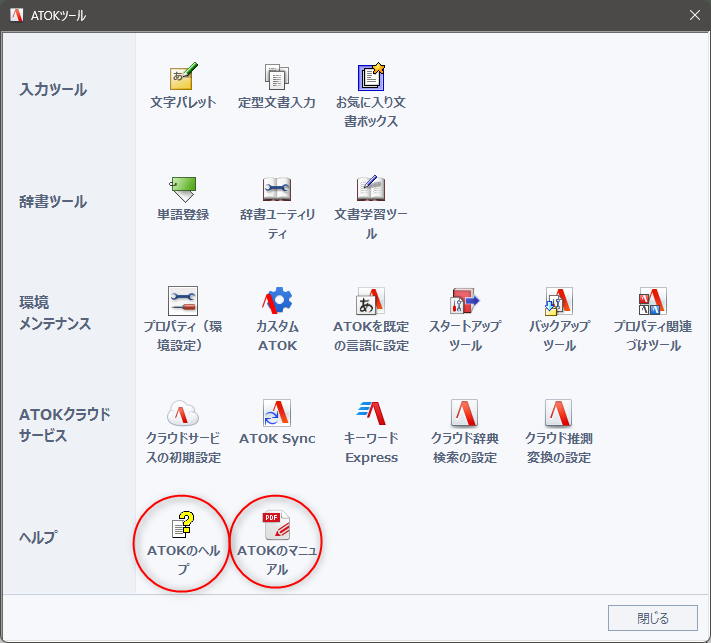
Task: Launch 辞書ユーティリティ
Action: (277, 208)
